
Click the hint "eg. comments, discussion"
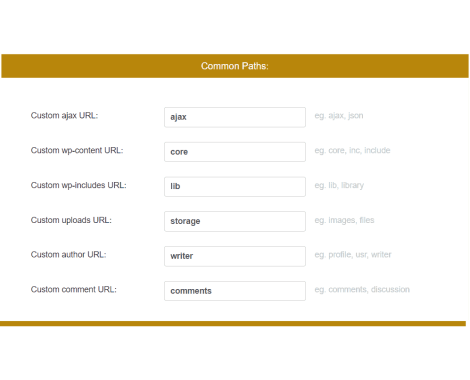[x=362, y=289]
